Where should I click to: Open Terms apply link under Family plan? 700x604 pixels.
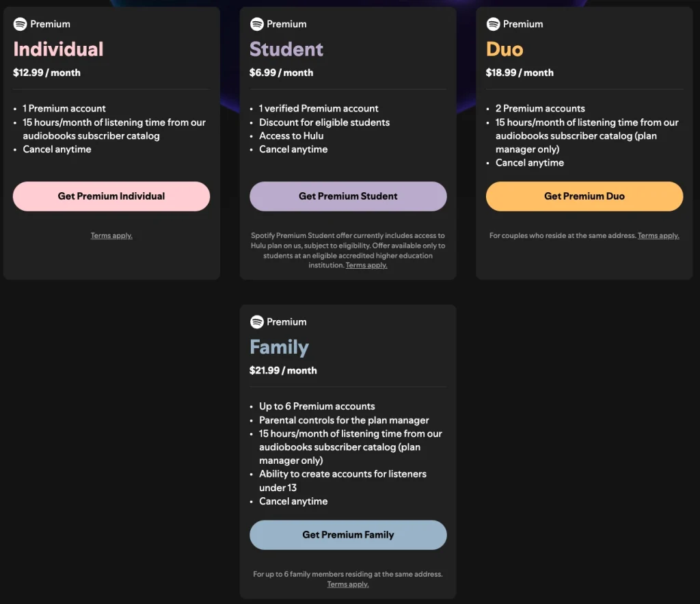tap(348, 584)
